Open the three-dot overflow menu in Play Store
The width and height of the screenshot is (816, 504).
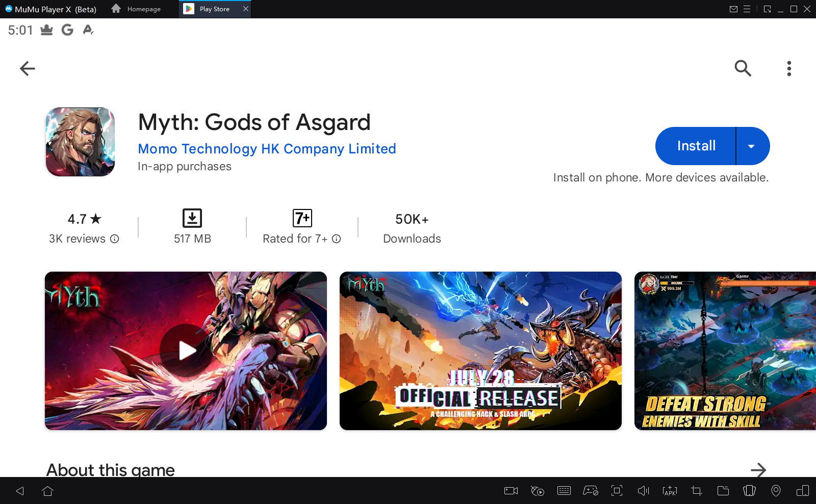788,68
